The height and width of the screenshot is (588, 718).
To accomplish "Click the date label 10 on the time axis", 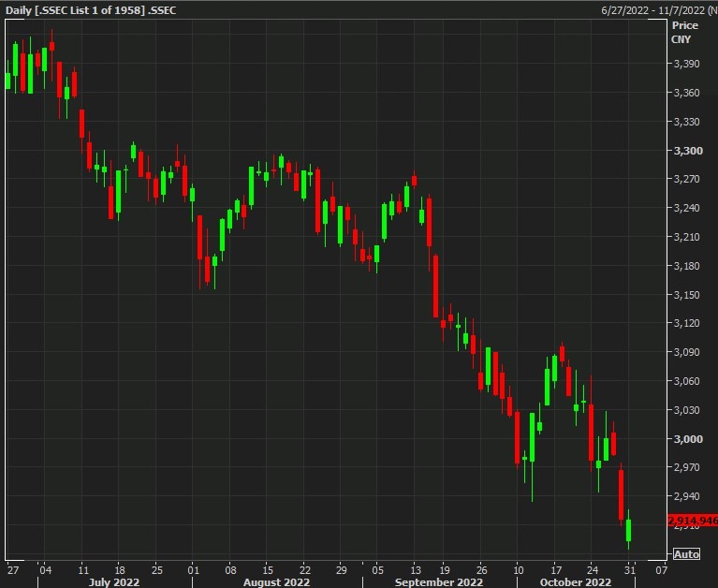I will click(519, 570).
